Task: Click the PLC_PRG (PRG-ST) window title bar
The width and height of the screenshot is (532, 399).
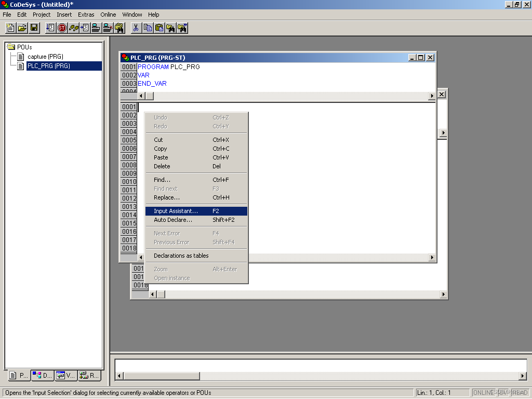Action: [264, 58]
